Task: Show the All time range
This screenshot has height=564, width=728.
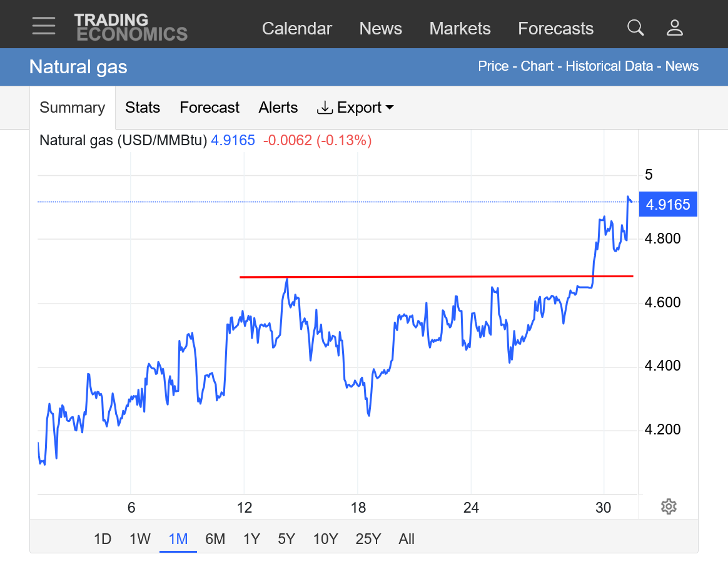Action: (407, 539)
